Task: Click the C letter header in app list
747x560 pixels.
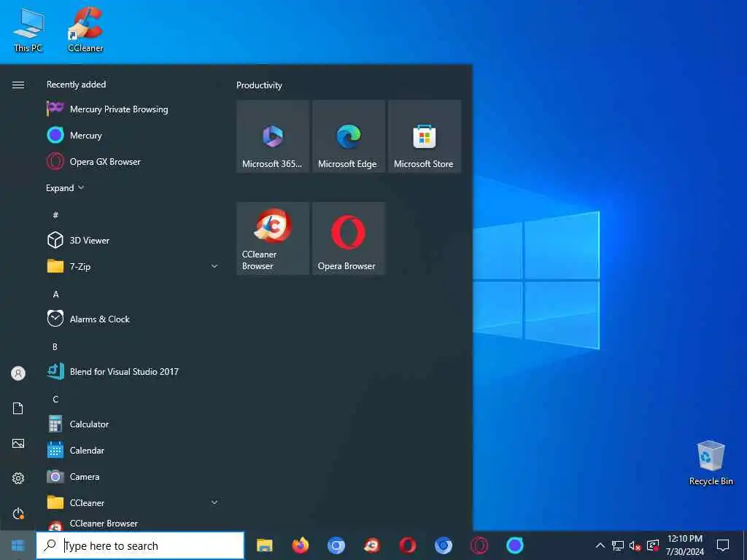Action: pyautogui.click(x=55, y=399)
